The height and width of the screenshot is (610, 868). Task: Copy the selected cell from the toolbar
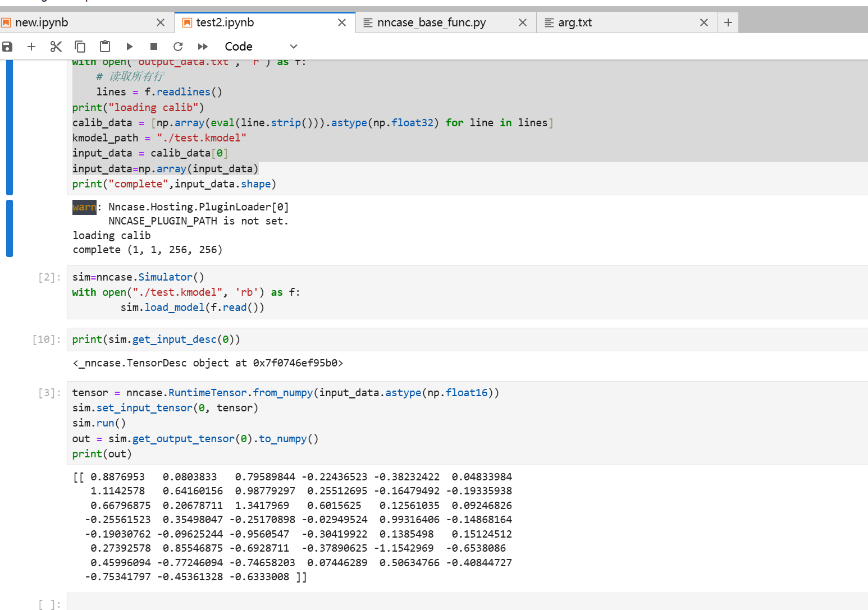(x=80, y=47)
